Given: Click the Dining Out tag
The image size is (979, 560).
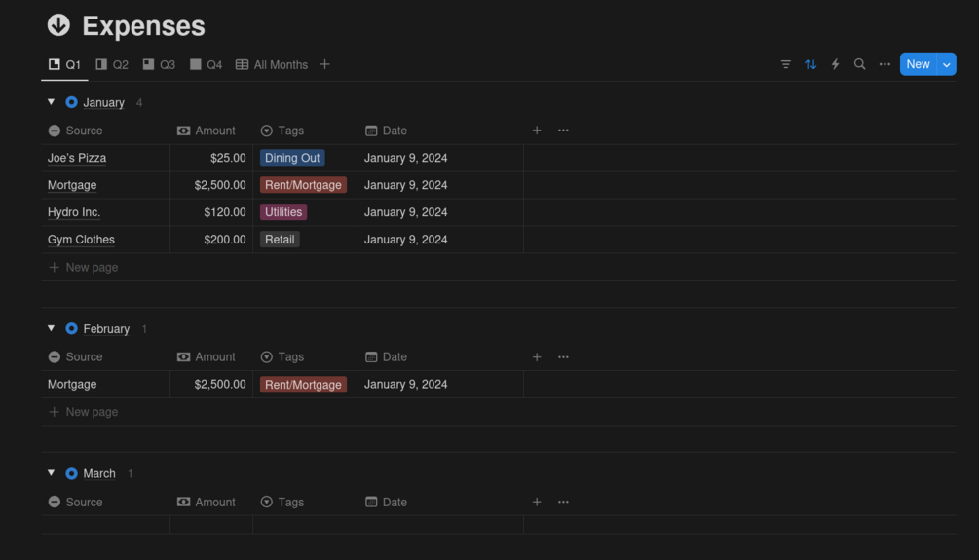Looking at the screenshot, I should click(292, 158).
